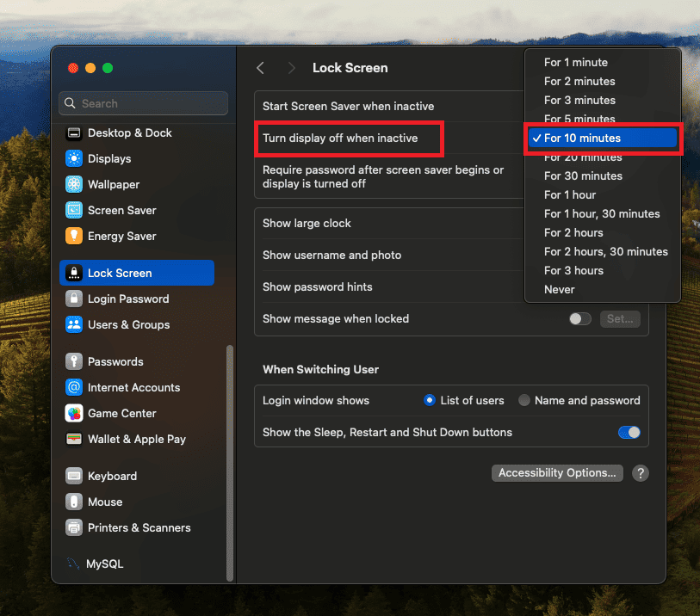Open the Wallpaper snowflake icon
This screenshot has width=700, height=616.
coord(74,185)
